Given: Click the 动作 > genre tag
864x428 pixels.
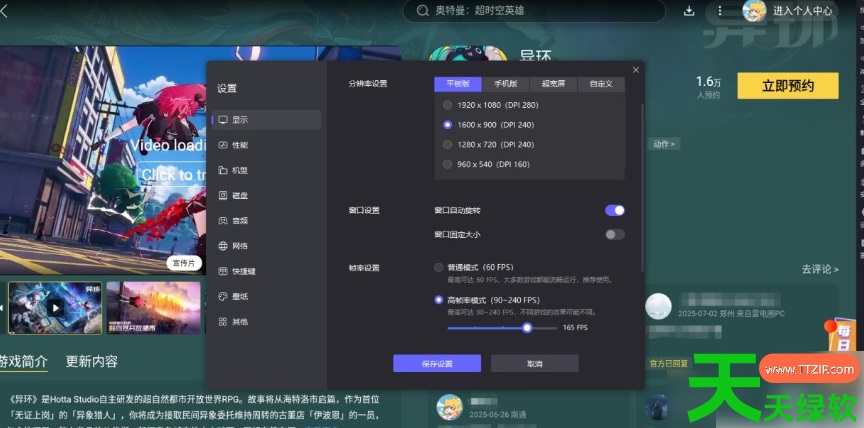Looking at the screenshot, I should click(664, 144).
